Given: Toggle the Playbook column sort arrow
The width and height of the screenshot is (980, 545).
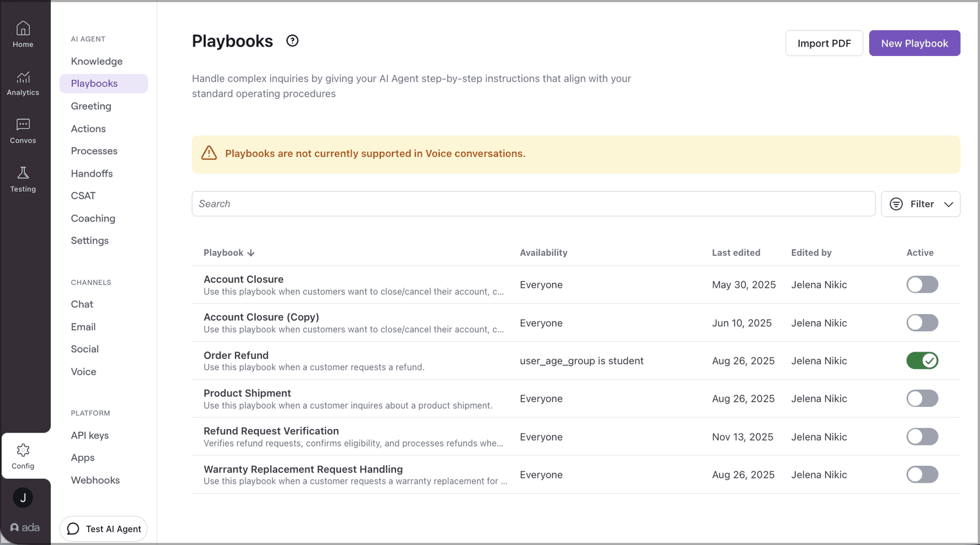Looking at the screenshot, I should click(251, 252).
